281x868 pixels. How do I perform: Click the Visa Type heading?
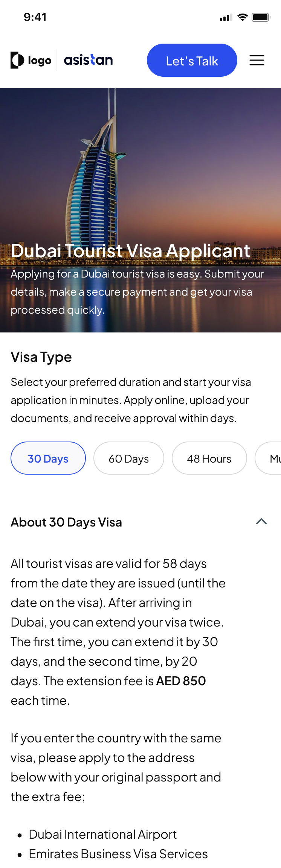tap(41, 357)
